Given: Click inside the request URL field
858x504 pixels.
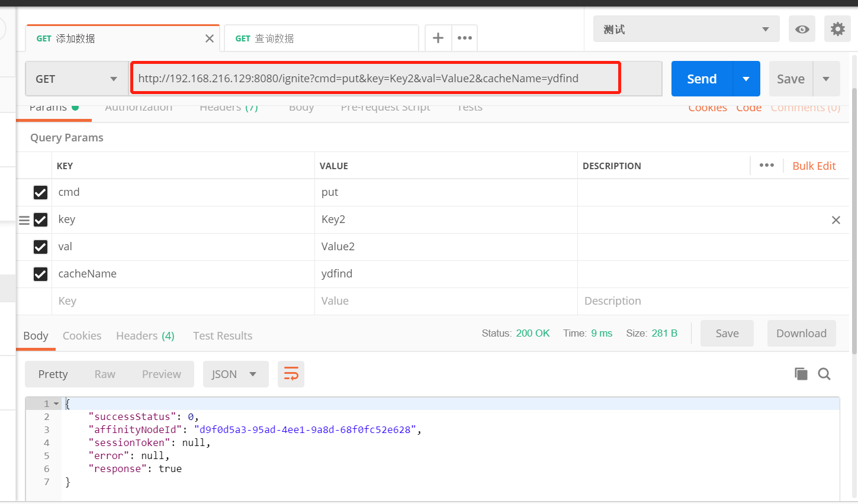Looking at the screenshot, I should (375, 78).
